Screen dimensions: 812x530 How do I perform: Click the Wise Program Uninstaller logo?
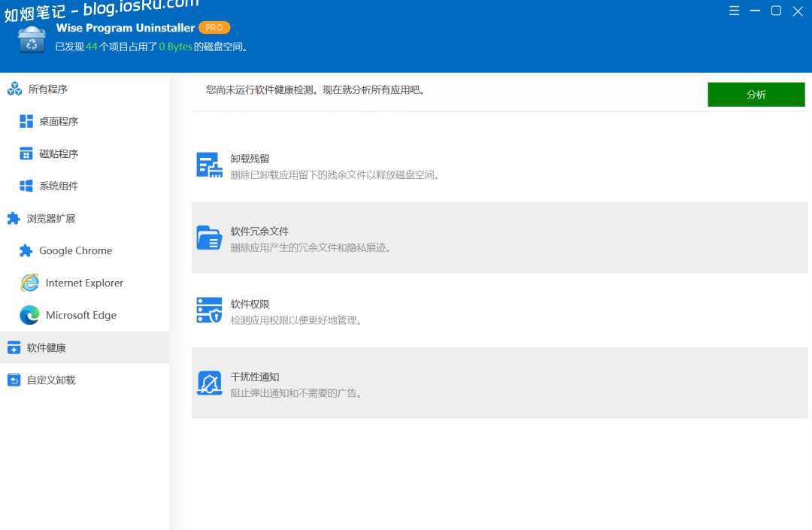coord(31,39)
